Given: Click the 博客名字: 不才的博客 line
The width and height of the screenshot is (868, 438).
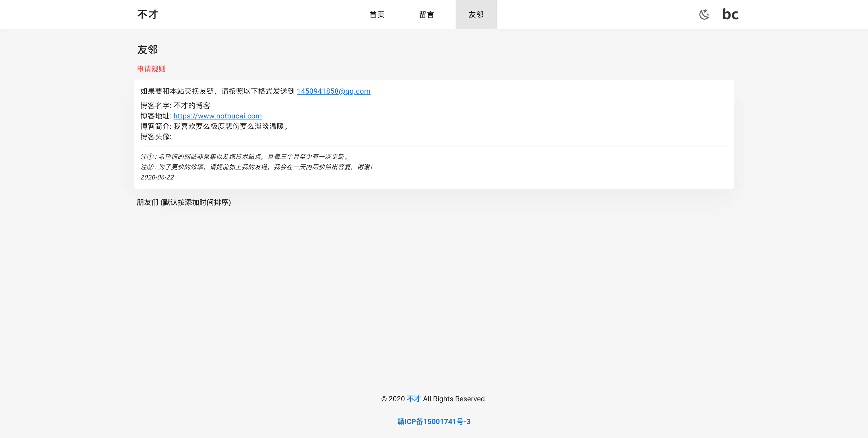Looking at the screenshot, I should [x=175, y=105].
